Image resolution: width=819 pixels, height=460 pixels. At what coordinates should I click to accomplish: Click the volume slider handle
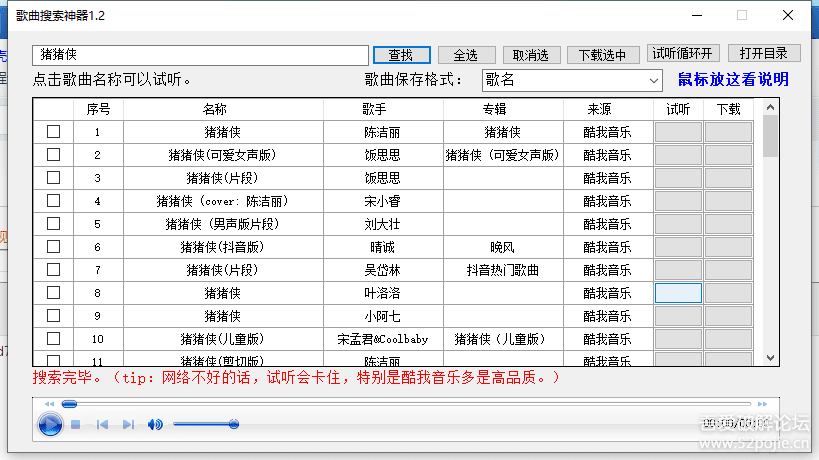tap(234, 424)
